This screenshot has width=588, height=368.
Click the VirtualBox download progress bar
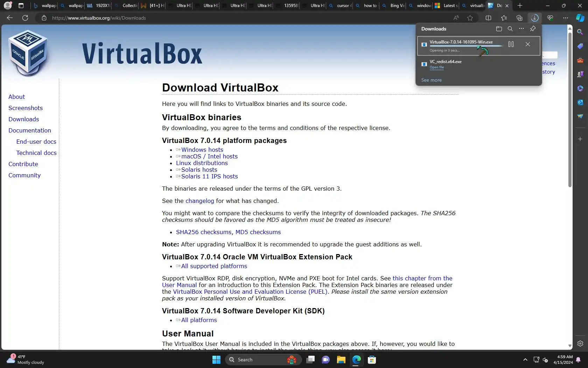[x=466, y=46]
